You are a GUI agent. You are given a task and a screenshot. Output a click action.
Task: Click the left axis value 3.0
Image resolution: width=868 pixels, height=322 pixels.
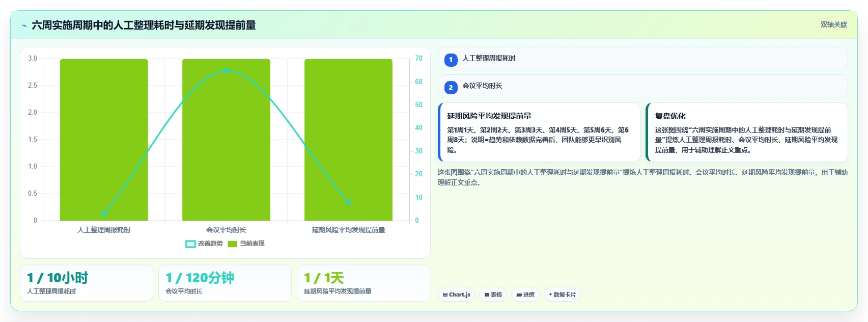coord(33,58)
